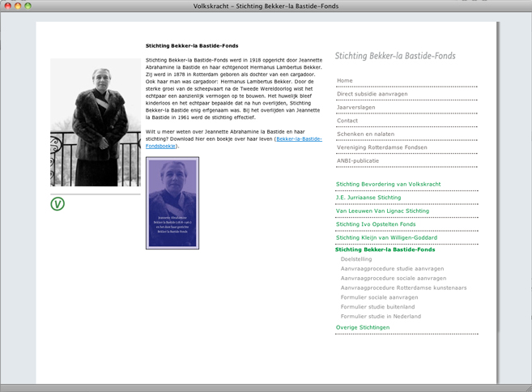The image size is (532, 392).
Task: Open the Doelstelling subpage
Action: 356,259
